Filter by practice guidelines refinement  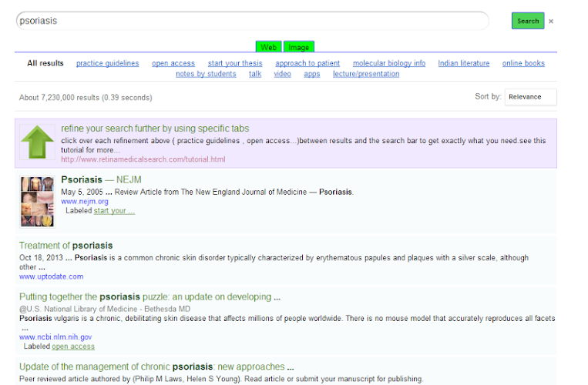pos(107,63)
